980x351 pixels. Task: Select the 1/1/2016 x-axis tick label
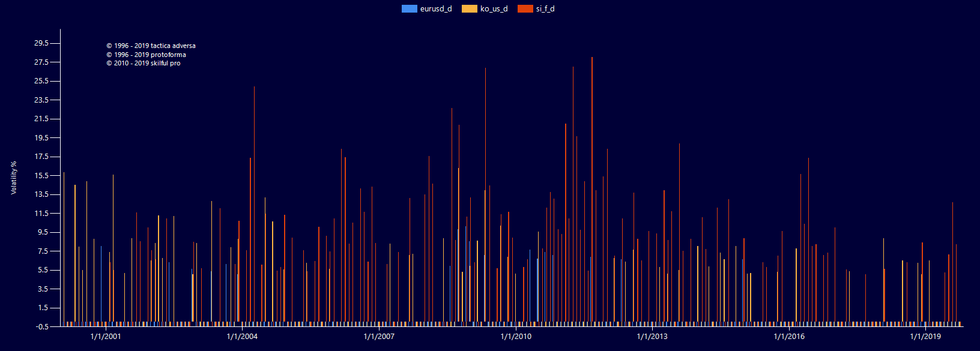pyautogui.click(x=788, y=337)
